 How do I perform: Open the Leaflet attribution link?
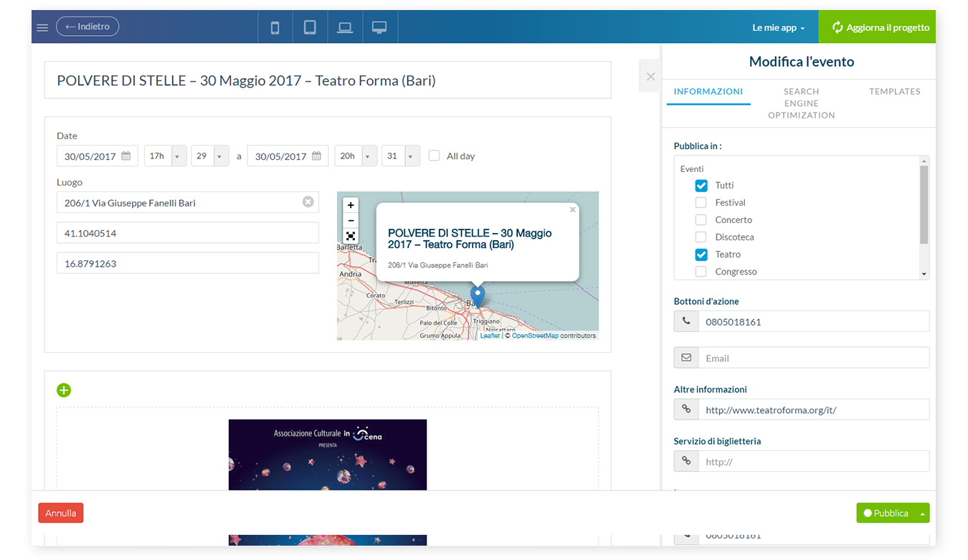pyautogui.click(x=490, y=336)
